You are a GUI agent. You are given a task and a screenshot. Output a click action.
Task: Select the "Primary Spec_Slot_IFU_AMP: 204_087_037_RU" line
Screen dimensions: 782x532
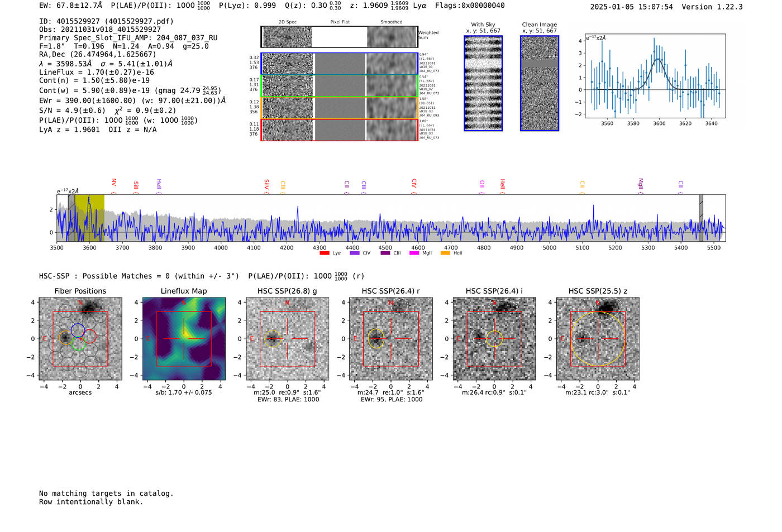coord(128,38)
